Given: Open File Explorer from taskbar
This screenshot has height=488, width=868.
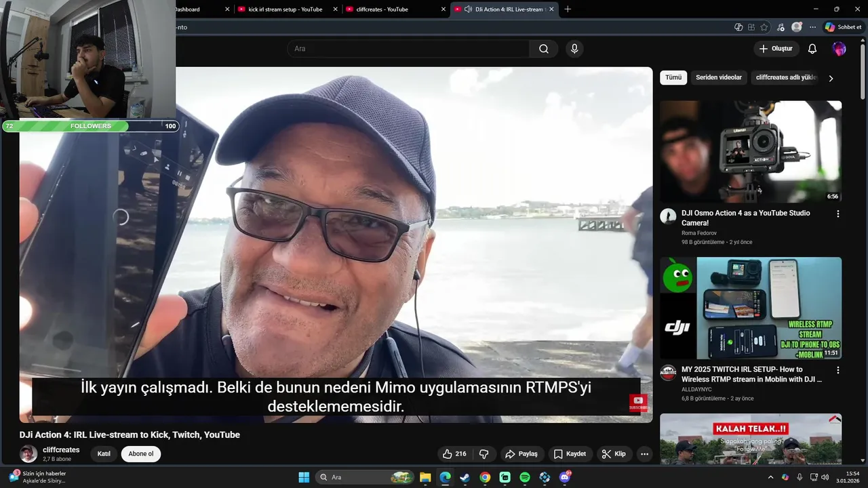Looking at the screenshot, I should point(425,477).
